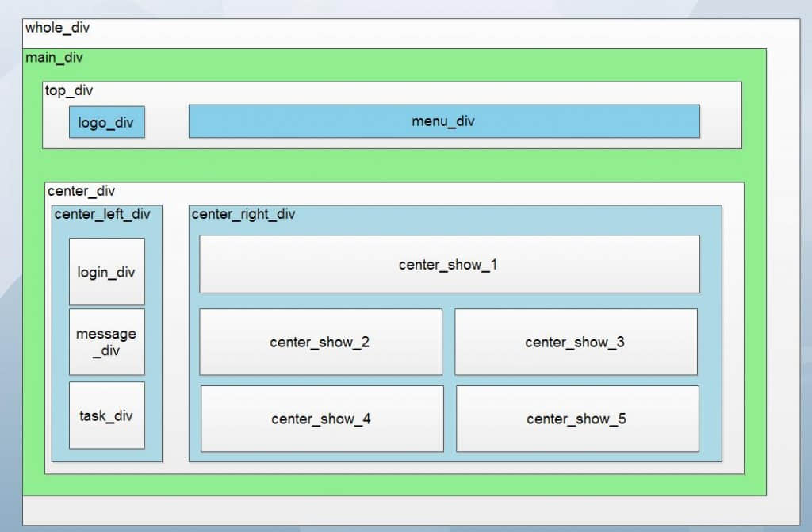Select the message_div box
Screen dimensions: 812x532
point(106,342)
